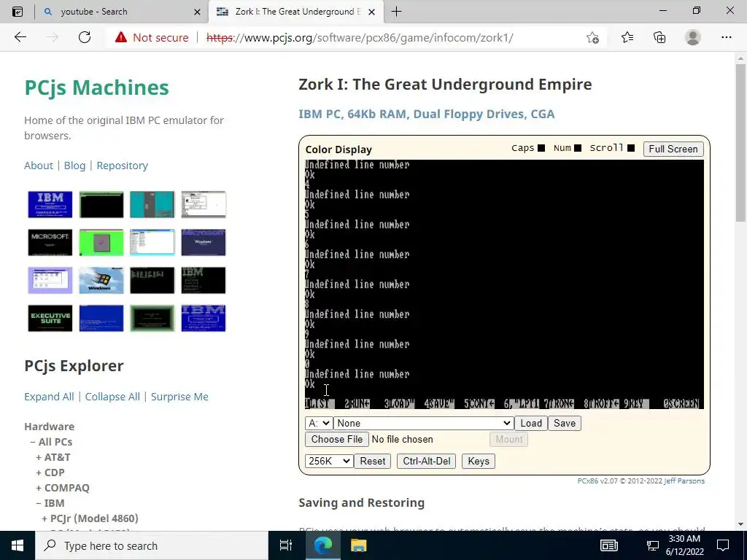
Task: Open the browser profile avatar
Action: coord(693,37)
